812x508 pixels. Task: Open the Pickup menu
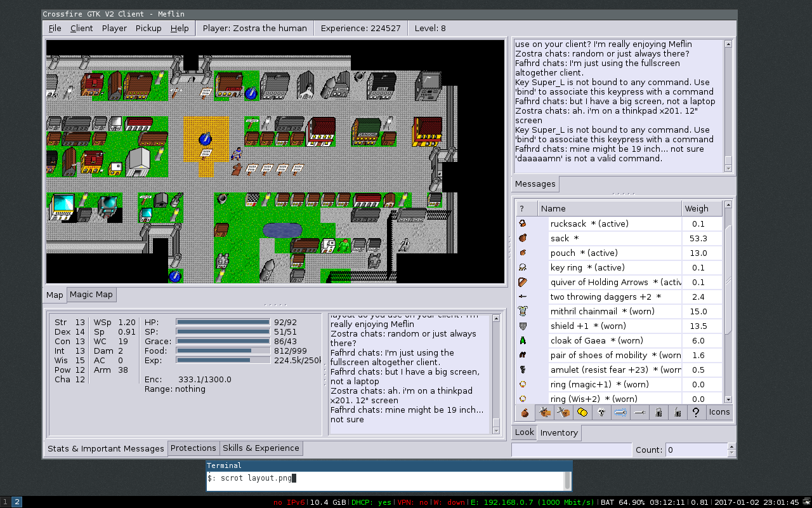pyautogui.click(x=148, y=28)
